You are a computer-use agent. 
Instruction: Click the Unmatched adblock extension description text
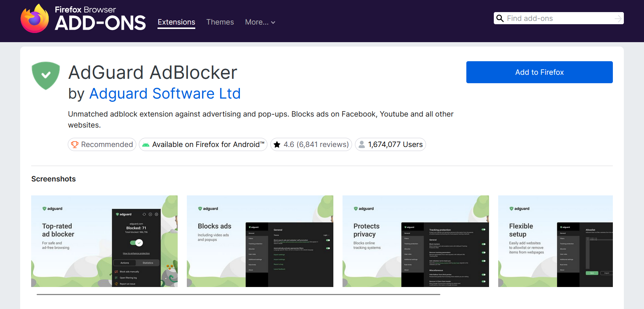pos(261,119)
